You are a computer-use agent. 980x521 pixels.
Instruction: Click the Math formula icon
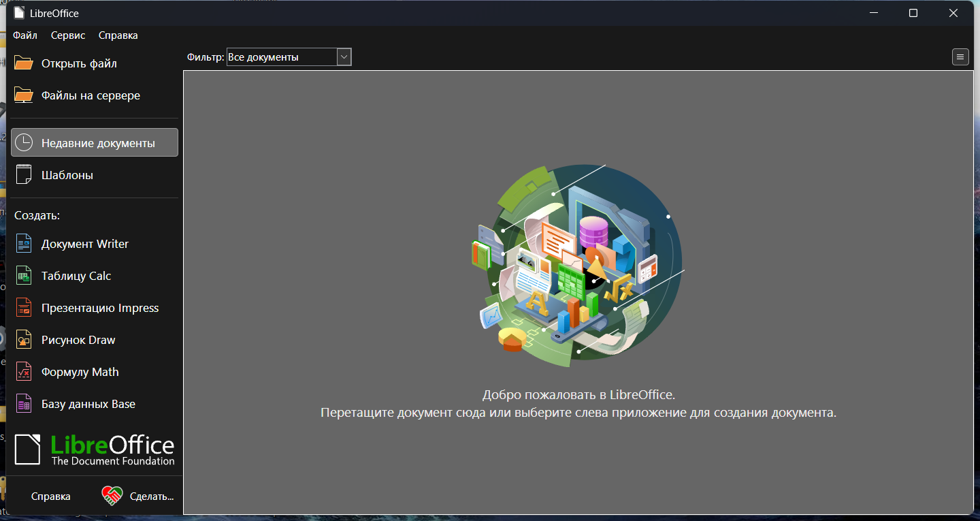click(24, 372)
